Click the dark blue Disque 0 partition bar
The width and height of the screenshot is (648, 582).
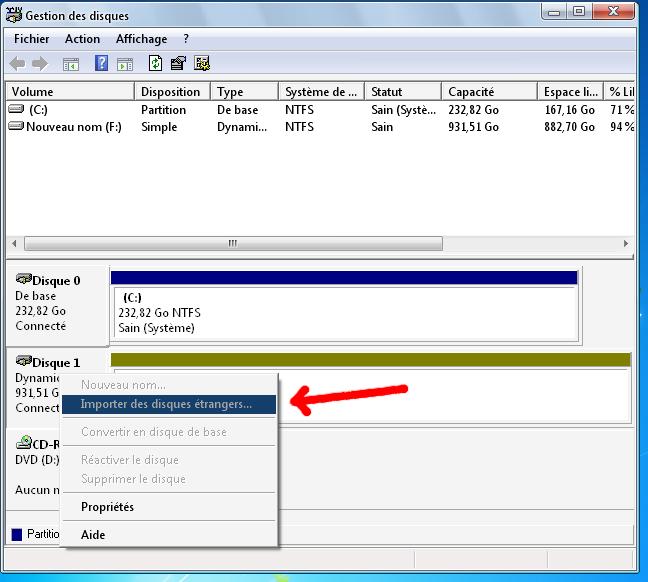coord(344,277)
